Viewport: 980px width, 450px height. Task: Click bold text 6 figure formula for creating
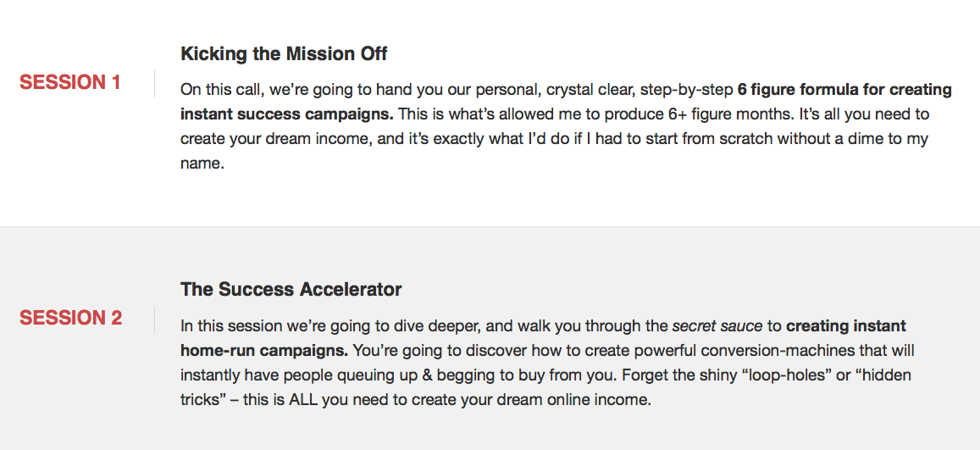[x=844, y=90]
